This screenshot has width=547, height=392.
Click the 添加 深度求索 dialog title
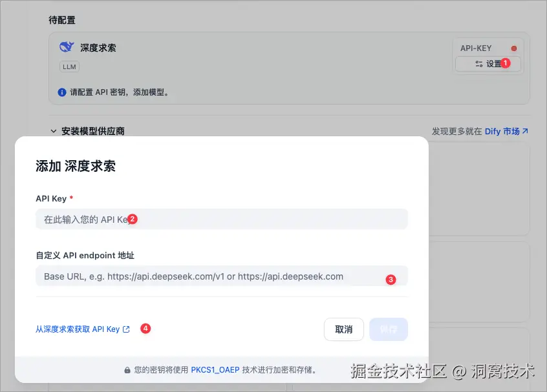(x=76, y=166)
